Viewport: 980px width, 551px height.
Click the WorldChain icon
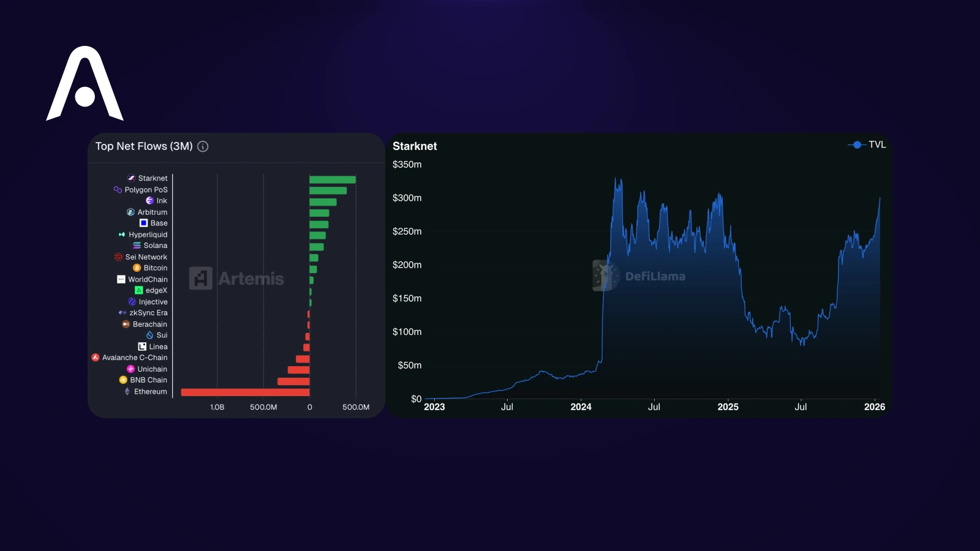tap(121, 279)
